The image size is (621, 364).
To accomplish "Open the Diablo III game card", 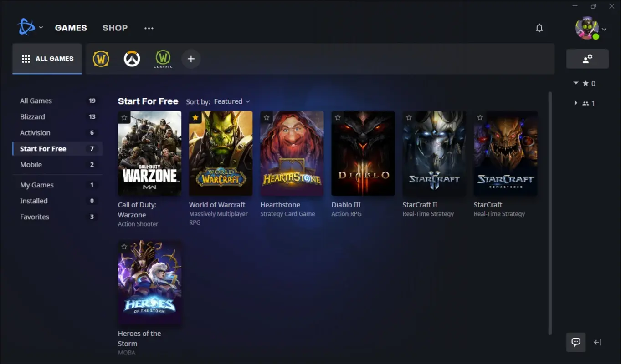I will [363, 153].
